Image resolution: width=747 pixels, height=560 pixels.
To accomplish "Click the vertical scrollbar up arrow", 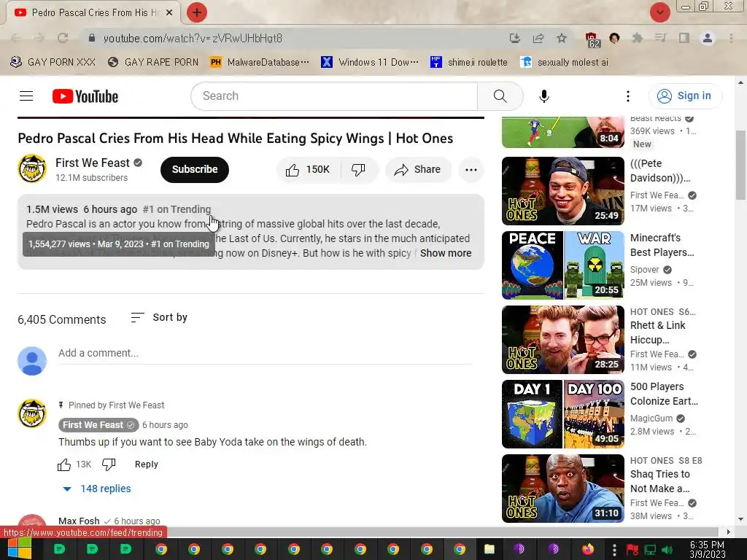I will (x=740, y=82).
